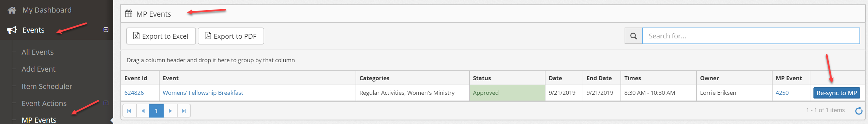Select Item Scheduler in the sidebar
The image size is (868, 124).
coord(47,86)
